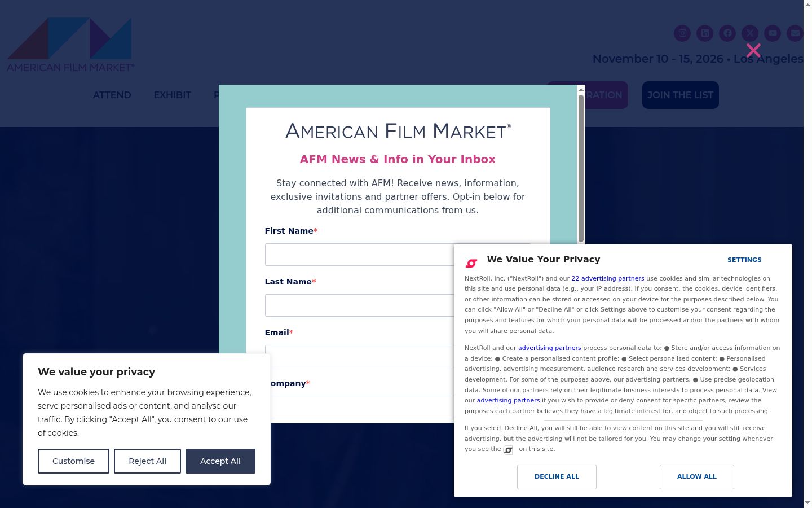Click the American Film Market title in the popup
Viewport: 812px width, 508px height.
coord(398,131)
